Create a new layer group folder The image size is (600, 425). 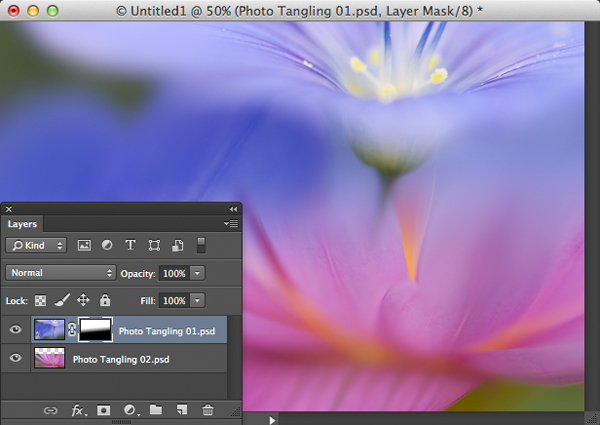[x=156, y=410]
